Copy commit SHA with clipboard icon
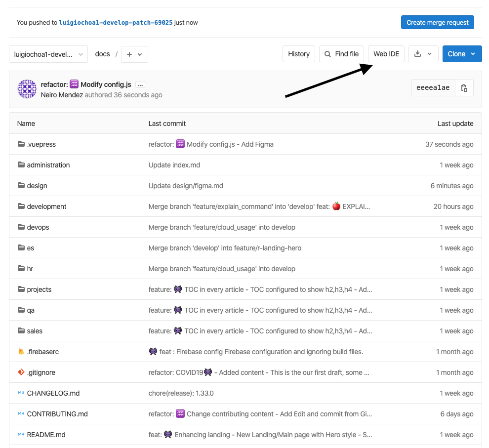 pyautogui.click(x=464, y=88)
